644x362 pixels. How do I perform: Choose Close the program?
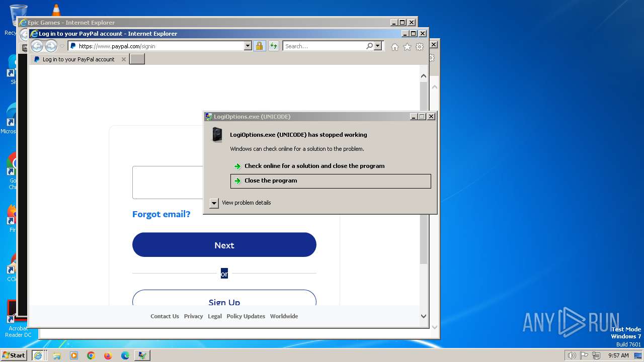[x=331, y=181]
